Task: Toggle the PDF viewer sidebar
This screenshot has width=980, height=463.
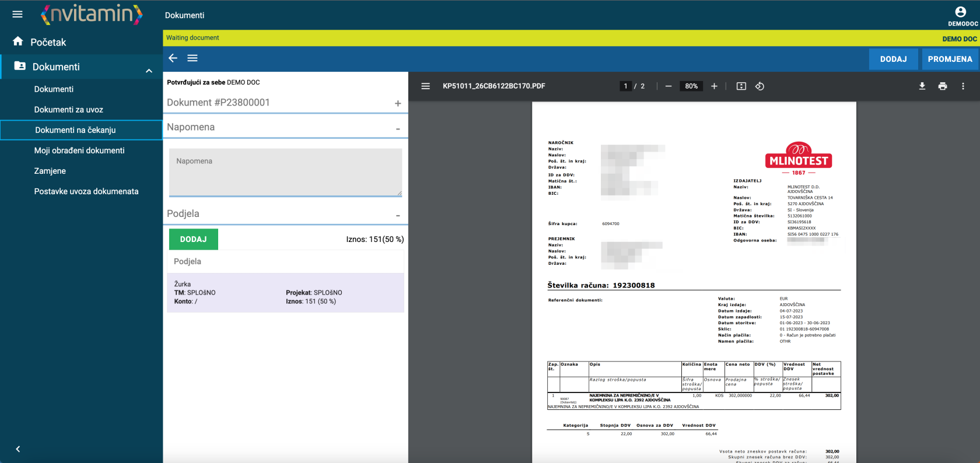Action: click(x=425, y=86)
